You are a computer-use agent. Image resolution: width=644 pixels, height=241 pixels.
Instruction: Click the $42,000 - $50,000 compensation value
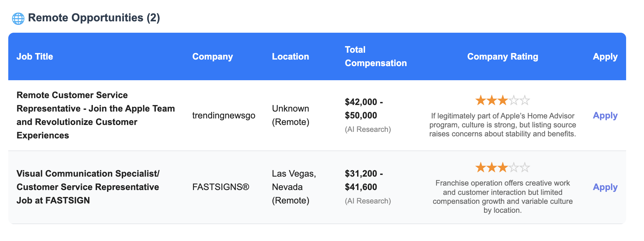[364, 108]
